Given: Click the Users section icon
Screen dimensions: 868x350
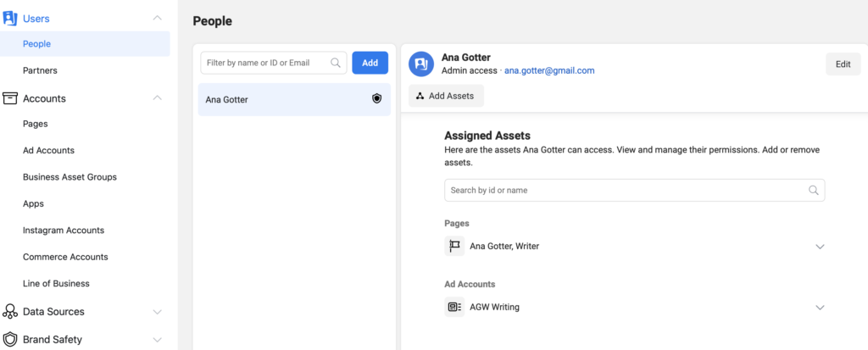Looking at the screenshot, I should pyautogui.click(x=10, y=18).
